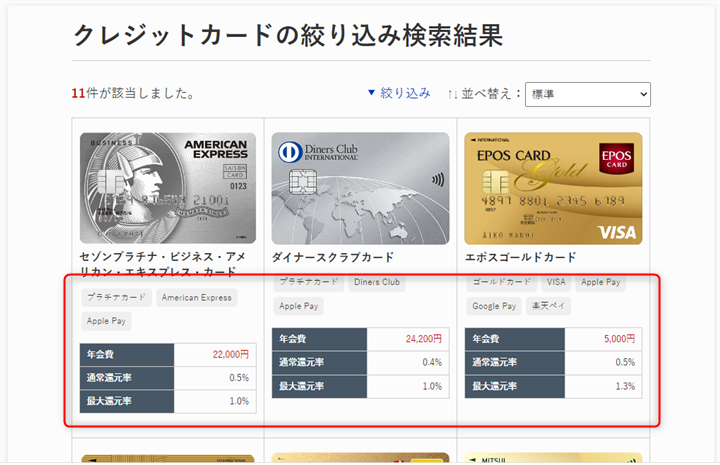Select Apple Pay tag under Saison card
Image resolution: width=720 pixels, height=465 pixels.
(x=106, y=321)
